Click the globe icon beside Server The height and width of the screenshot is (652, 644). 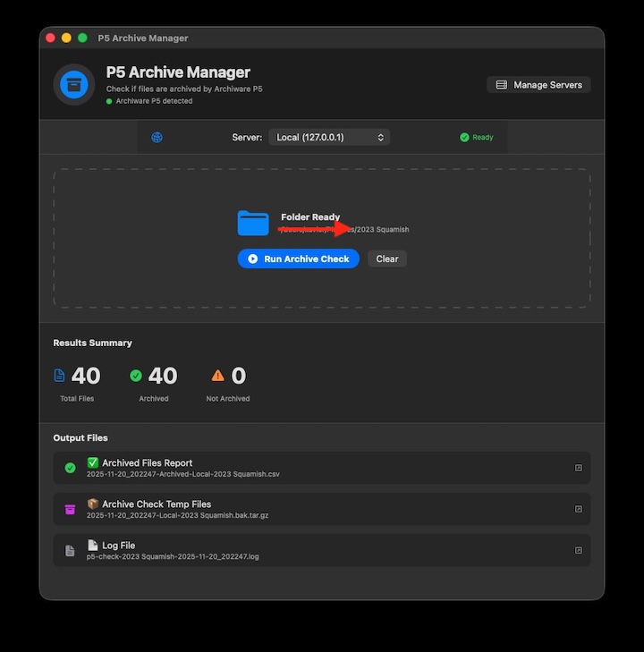157,138
